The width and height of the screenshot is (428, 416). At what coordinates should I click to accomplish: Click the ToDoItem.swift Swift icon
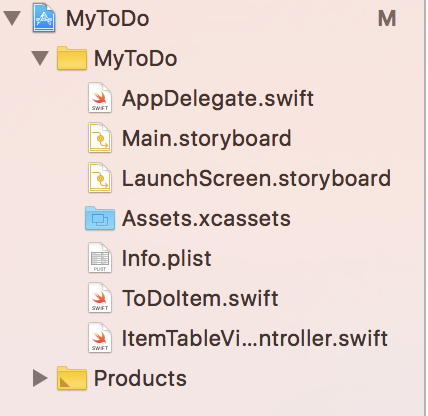tap(100, 298)
